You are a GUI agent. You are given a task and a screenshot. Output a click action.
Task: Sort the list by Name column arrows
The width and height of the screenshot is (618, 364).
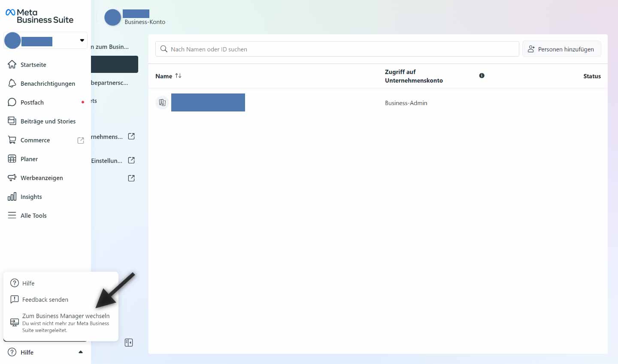(178, 76)
